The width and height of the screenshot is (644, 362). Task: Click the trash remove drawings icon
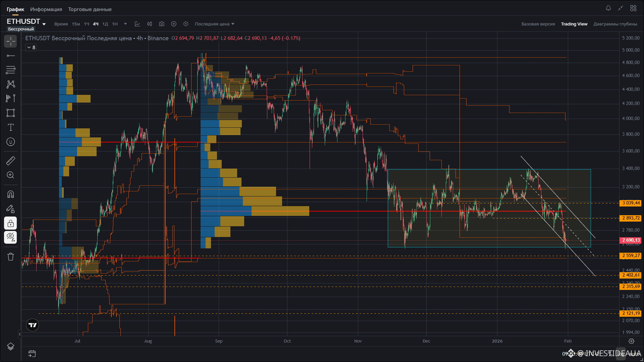click(10, 257)
